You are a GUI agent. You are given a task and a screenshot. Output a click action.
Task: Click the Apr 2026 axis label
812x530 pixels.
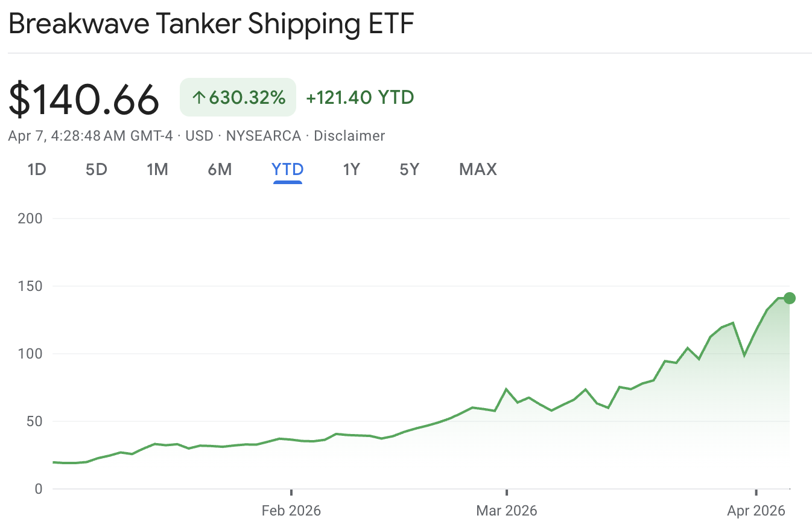(756, 510)
